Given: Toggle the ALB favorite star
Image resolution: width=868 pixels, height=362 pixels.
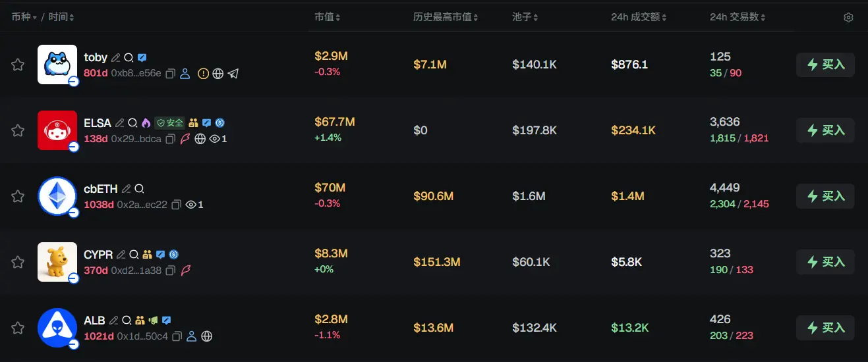Looking at the screenshot, I should click(18, 328).
